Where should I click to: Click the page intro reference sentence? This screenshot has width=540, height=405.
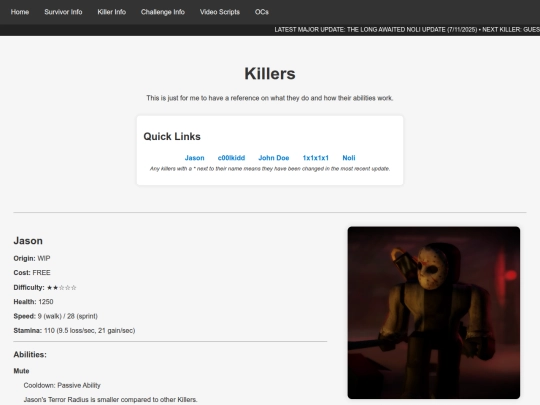270,98
